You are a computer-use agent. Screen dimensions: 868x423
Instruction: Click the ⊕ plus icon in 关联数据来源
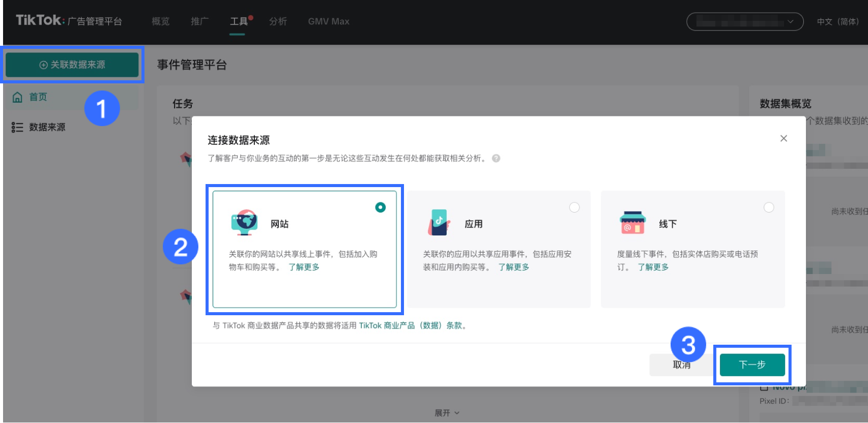43,65
